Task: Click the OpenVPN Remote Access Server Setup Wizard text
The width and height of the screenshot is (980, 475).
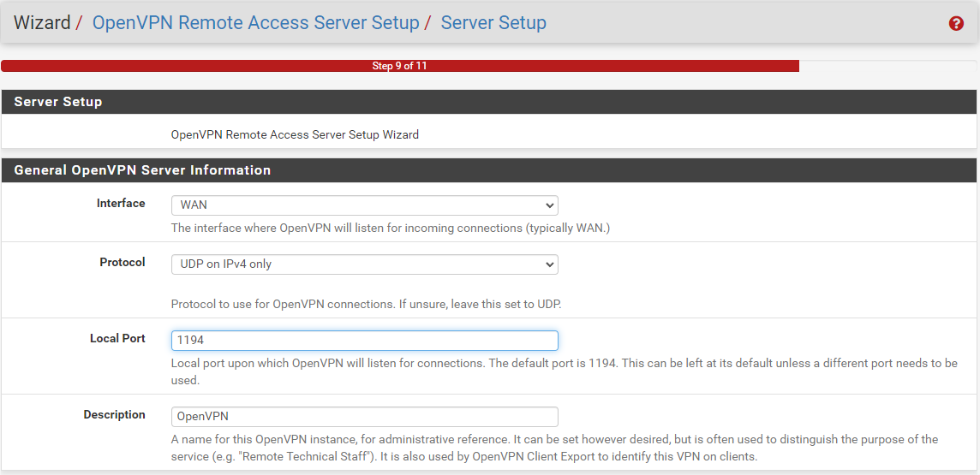Action: 295,135
